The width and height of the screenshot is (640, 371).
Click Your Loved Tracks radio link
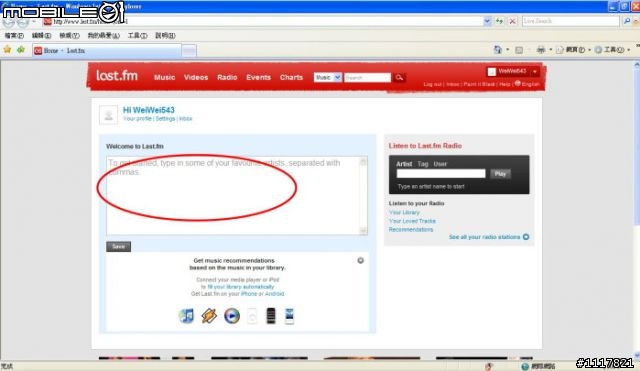[412, 221]
